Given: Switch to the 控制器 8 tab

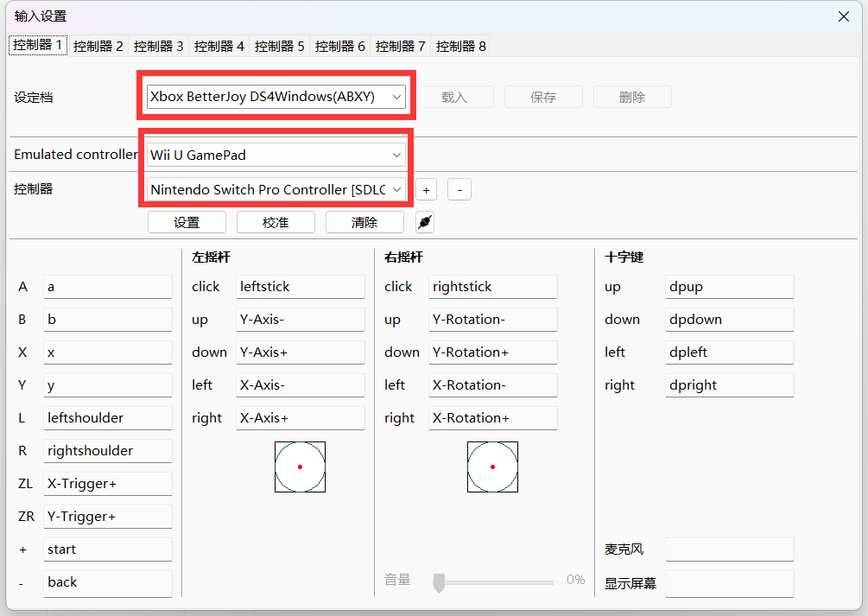Looking at the screenshot, I should tap(460, 46).
